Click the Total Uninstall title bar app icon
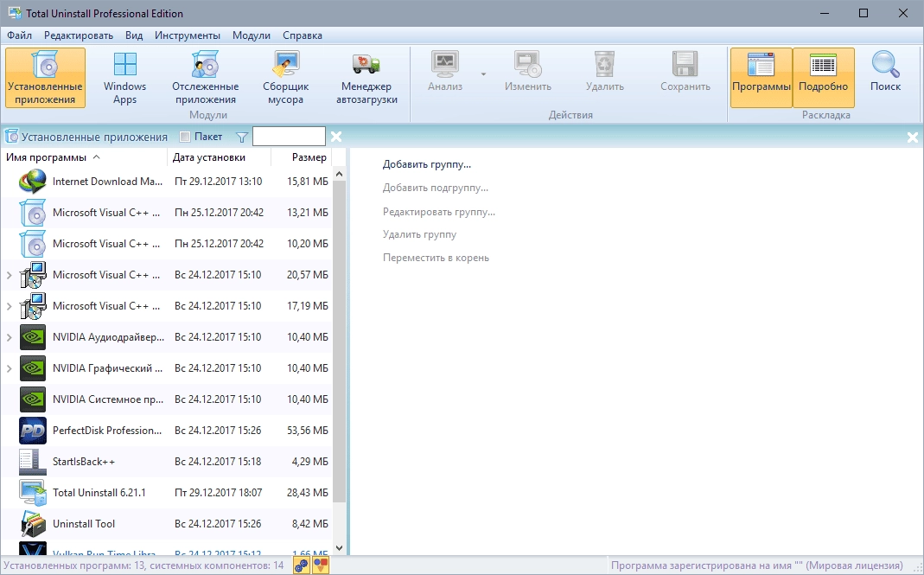Screen dimensions: 924x575 coord(14,13)
